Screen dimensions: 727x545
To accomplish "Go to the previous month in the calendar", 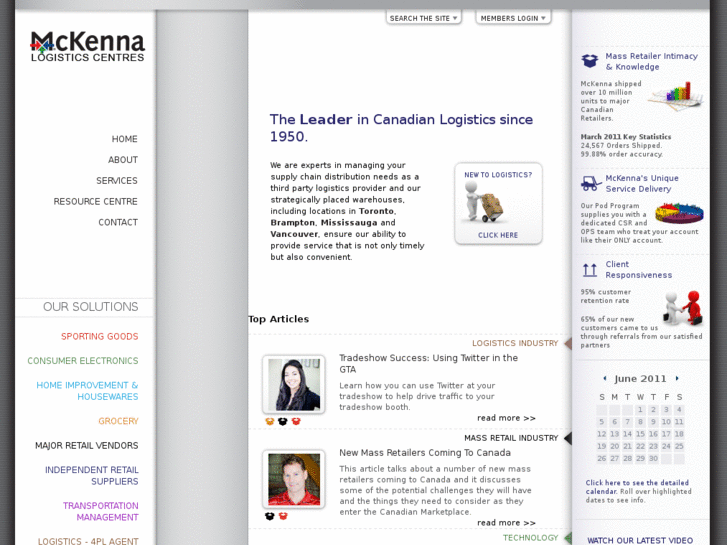I will click(x=605, y=378).
